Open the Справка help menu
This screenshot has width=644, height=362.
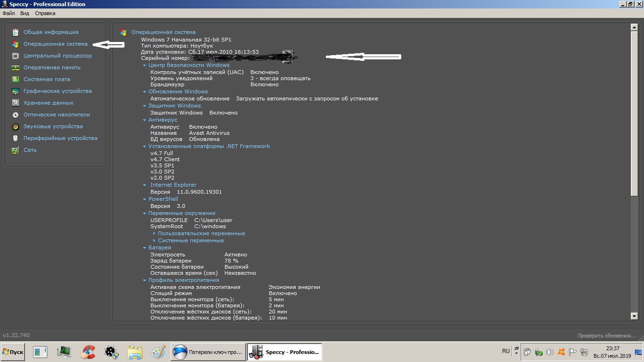45,13
